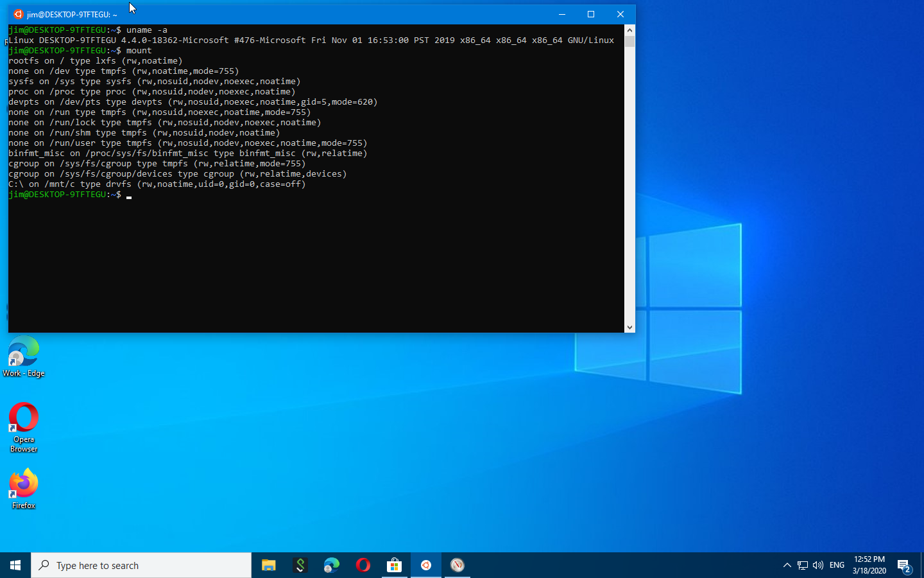924x578 pixels.
Task: Open the Opera Browser desktop shortcut
Action: [x=22, y=421]
